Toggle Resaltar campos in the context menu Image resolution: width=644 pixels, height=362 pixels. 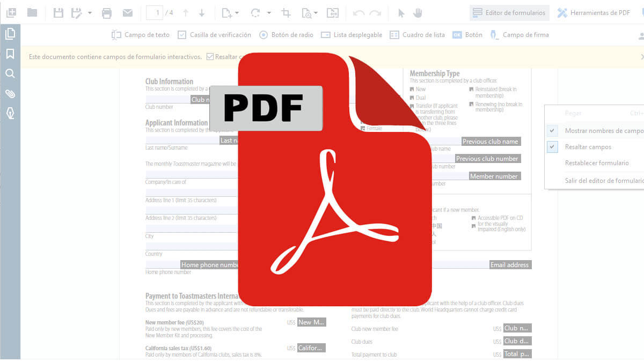coord(595,147)
